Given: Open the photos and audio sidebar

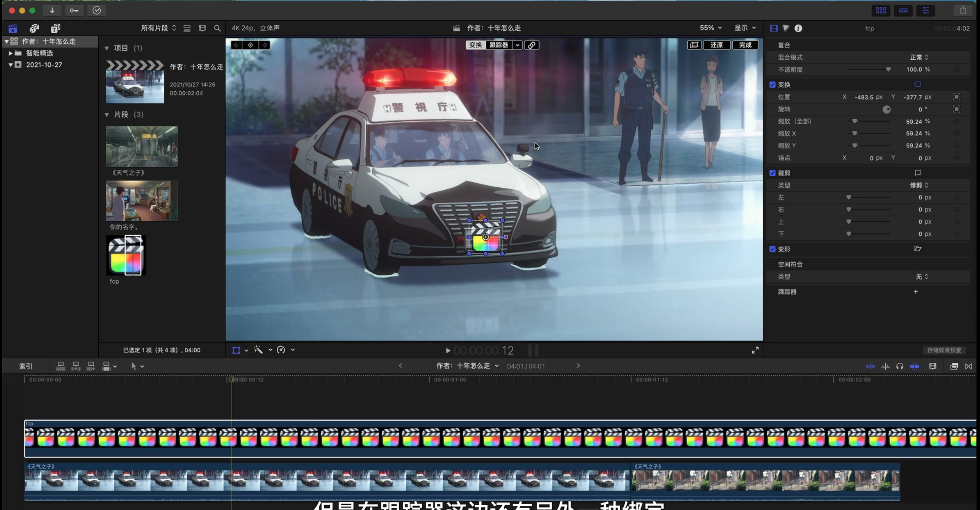Looking at the screenshot, I should [34, 28].
